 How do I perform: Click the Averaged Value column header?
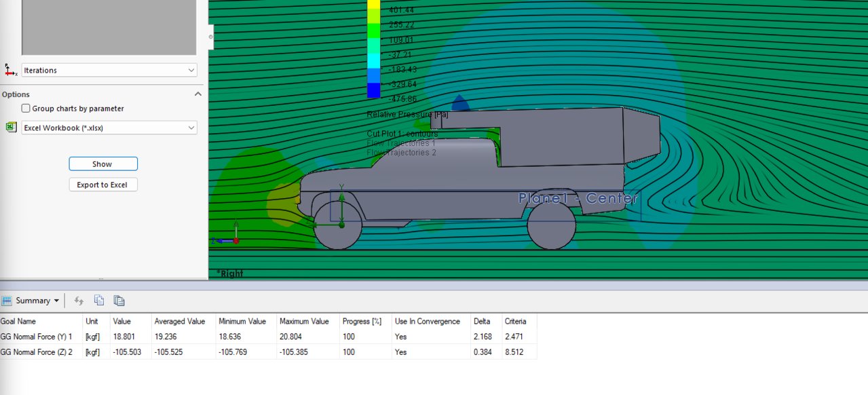179,321
